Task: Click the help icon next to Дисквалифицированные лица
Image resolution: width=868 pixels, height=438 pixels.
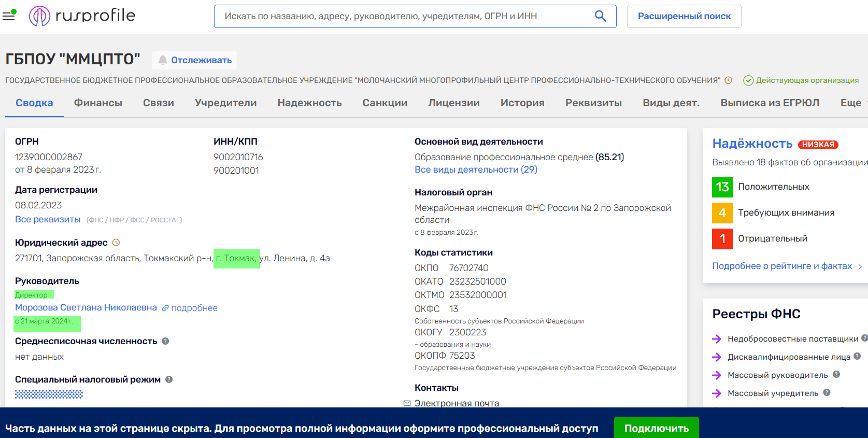Action: 857,357
